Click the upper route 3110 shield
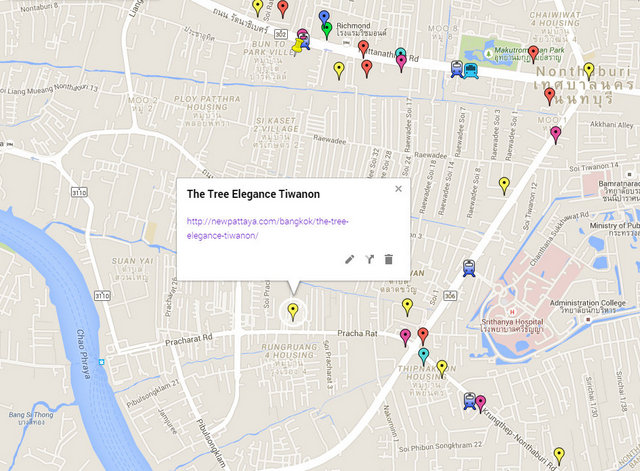Screen dimensions: 640x471 pos(79,192)
